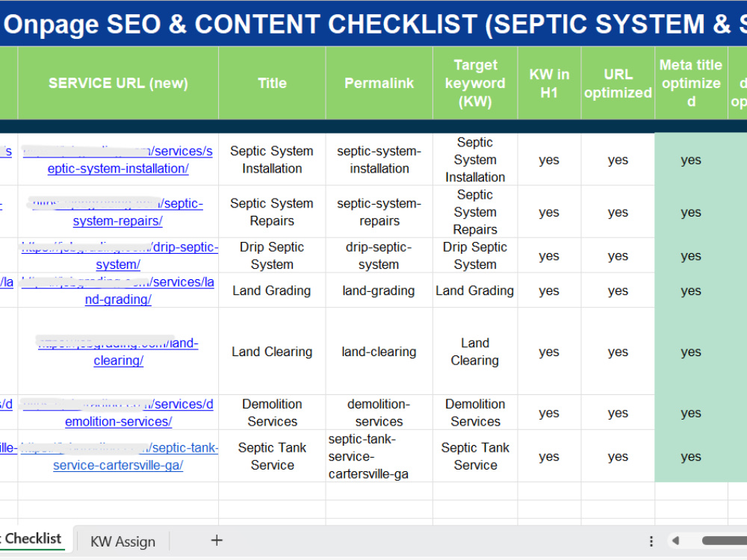Click the horizontal scrollbar thumb
The height and width of the screenshot is (560, 747).
tap(724, 541)
